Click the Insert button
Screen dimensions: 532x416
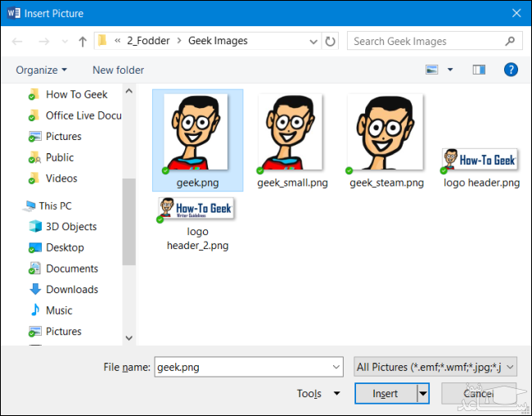(x=385, y=394)
